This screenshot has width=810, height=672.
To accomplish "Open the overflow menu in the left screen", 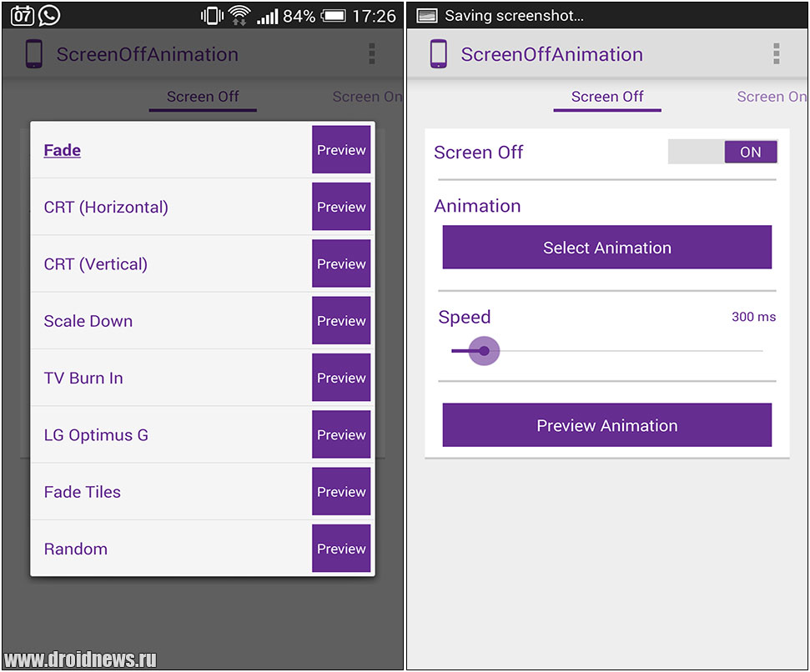I will click(371, 53).
